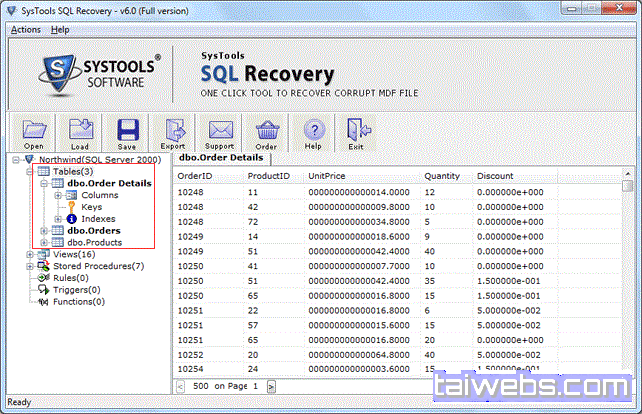
Task: Go to previous page of records
Action: pos(180,385)
